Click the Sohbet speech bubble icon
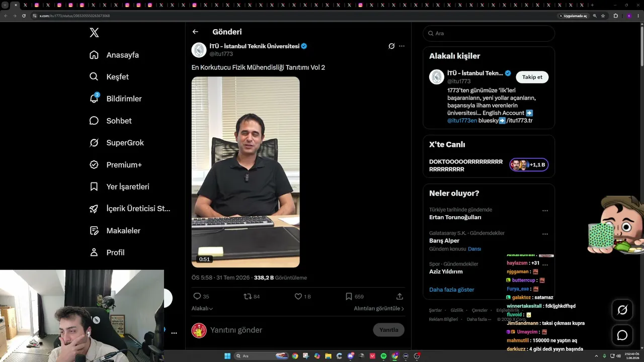The width and height of the screenshot is (644, 362). [x=94, y=121]
